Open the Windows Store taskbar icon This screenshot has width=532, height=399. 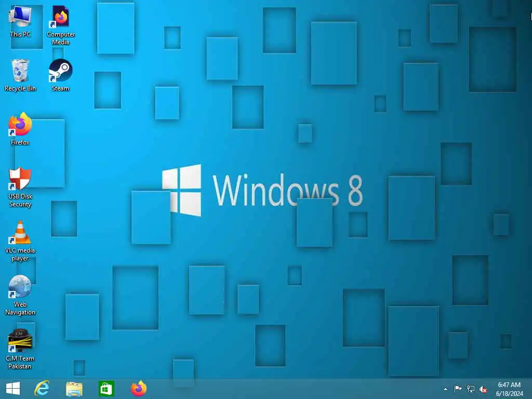[106, 389]
